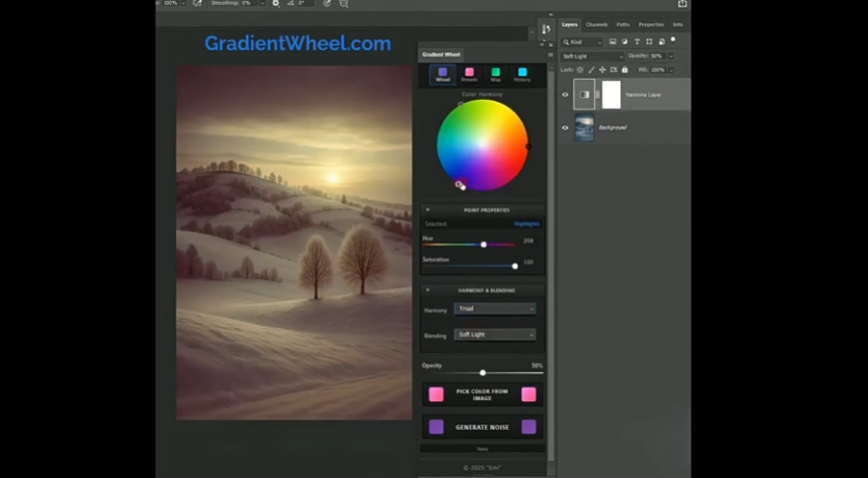
Task: Open the Map section icon
Action: click(496, 75)
